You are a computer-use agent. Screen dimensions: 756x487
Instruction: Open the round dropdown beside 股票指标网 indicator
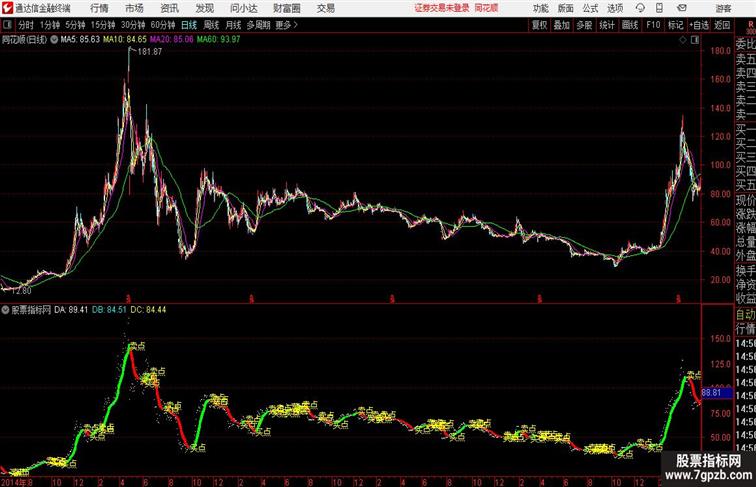point(5,310)
